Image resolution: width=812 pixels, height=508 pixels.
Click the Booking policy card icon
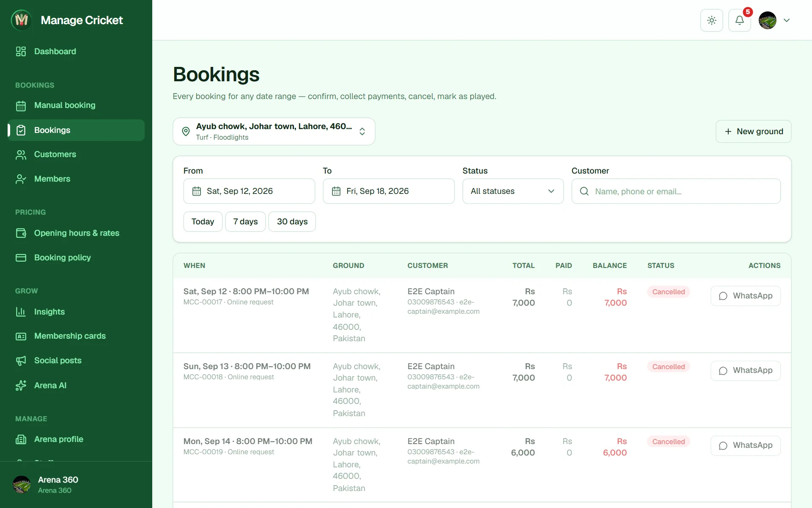pyautogui.click(x=21, y=258)
